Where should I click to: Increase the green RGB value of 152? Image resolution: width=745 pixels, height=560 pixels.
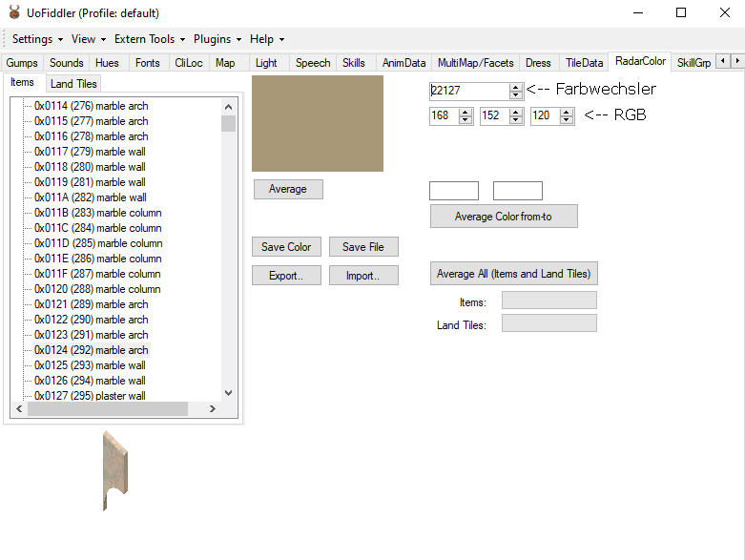516,112
